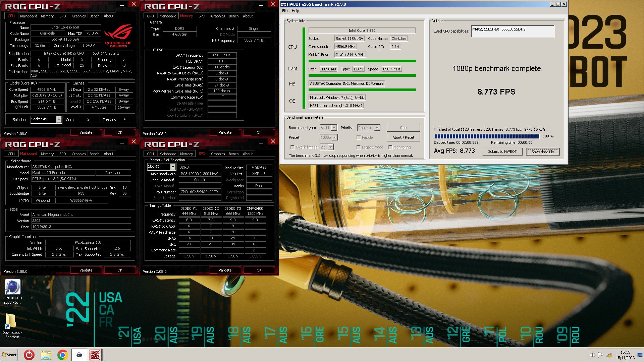Screen dimensions: 644x362
Task: Click the Max Bandwidth PC3-19200 field
Action: [x=200, y=174]
